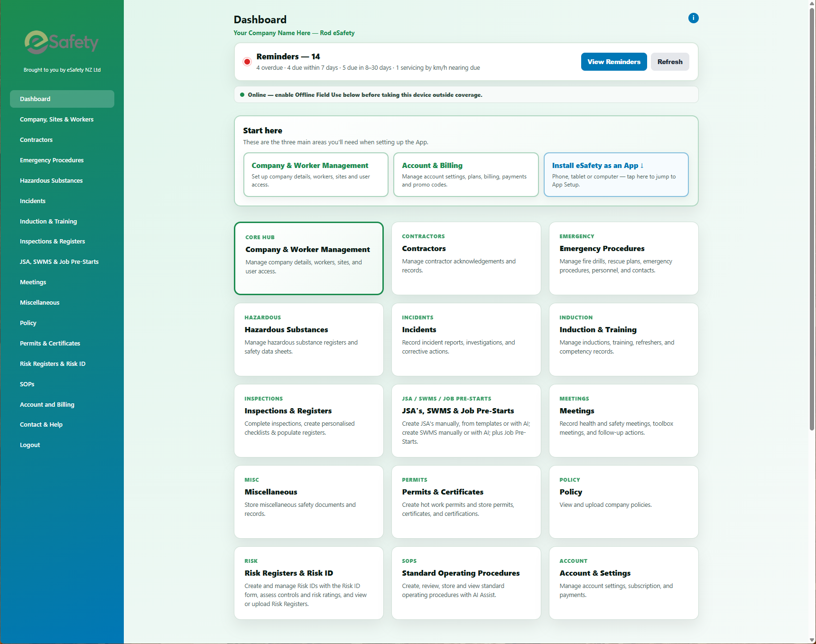Select Inspections & Registers in sidebar

coord(62,241)
